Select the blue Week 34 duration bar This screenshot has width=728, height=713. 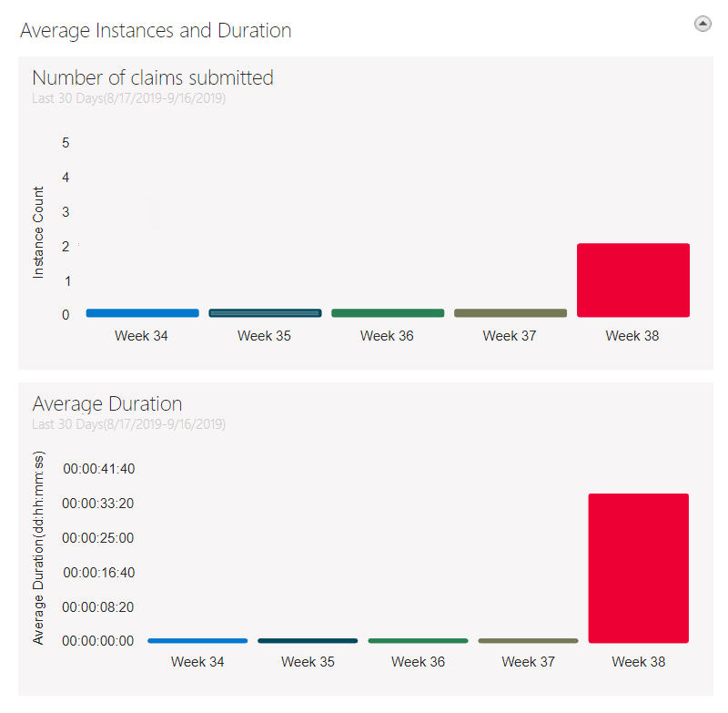197,640
